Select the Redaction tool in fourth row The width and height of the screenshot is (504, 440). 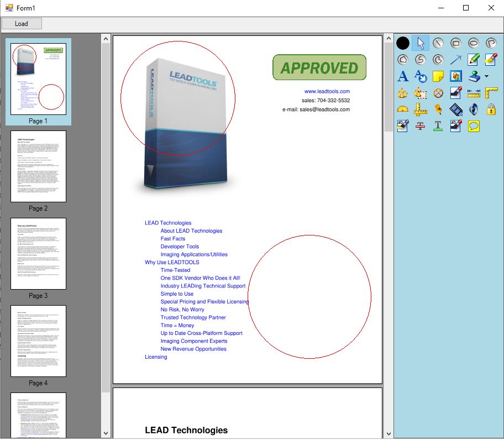point(456,93)
